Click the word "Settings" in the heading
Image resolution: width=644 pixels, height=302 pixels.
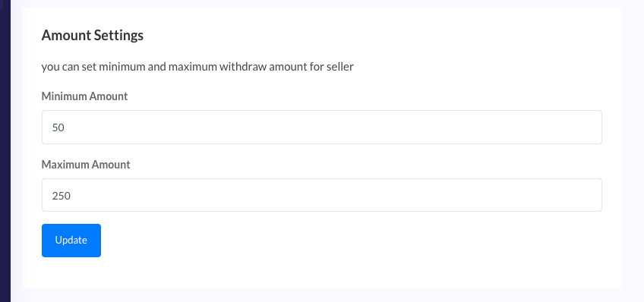pyautogui.click(x=118, y=36)
